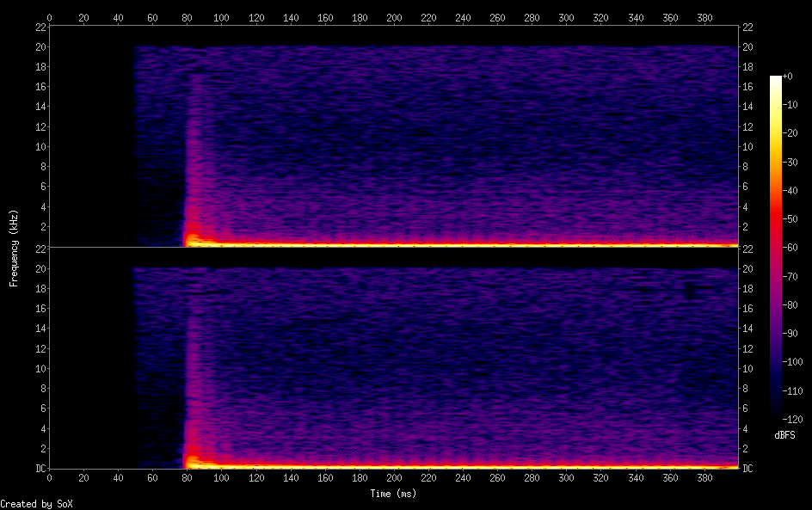Click the "DC" label on the left frequency axis
The width and height of the screenshot is (812, 510).
[41, 469]
